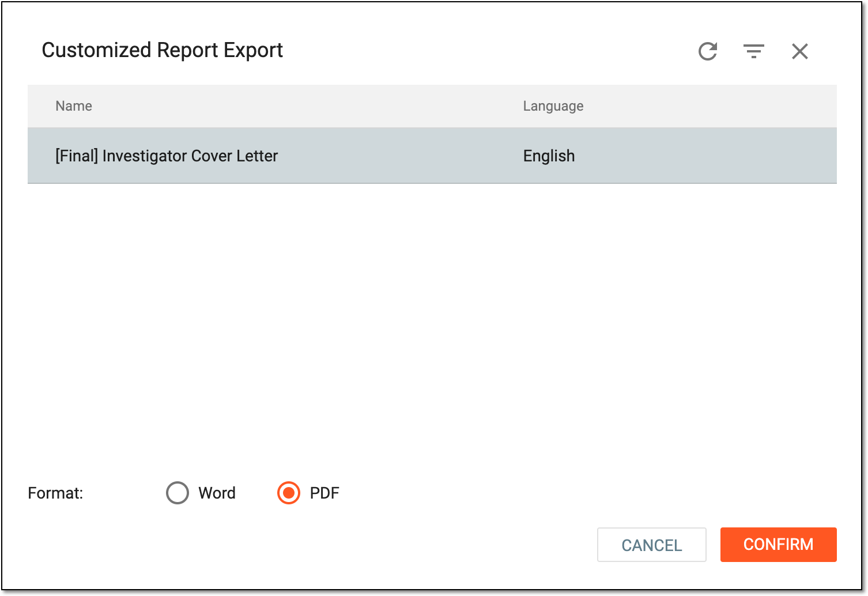Select the Word format radio button
This screenshot has height=596, width=868.
(178, 493)
